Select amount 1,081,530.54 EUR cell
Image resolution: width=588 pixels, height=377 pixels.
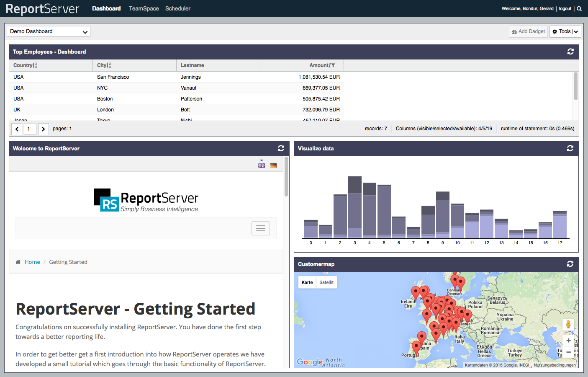(x=302, y=77)
